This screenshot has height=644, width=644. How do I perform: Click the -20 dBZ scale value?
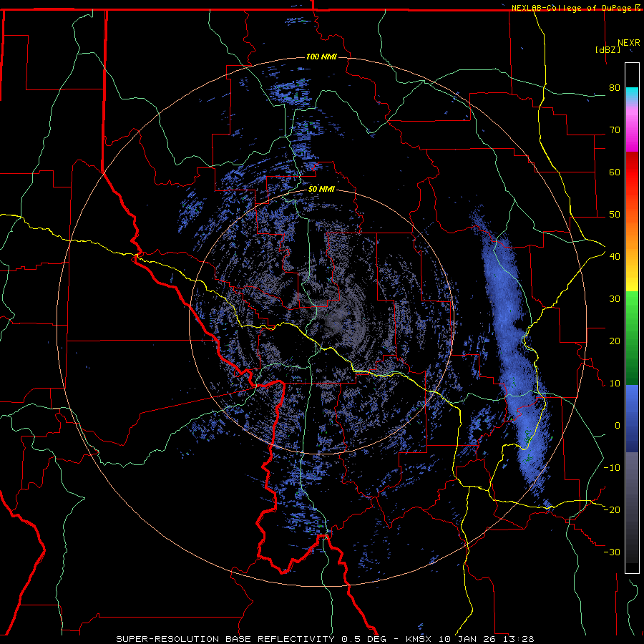[612, 509]
